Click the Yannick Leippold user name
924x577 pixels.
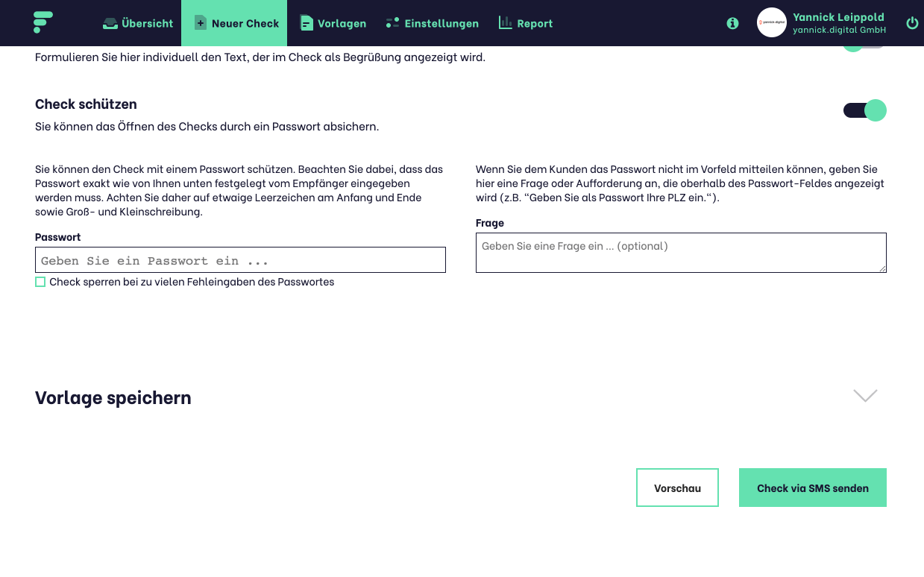(838, 17)
